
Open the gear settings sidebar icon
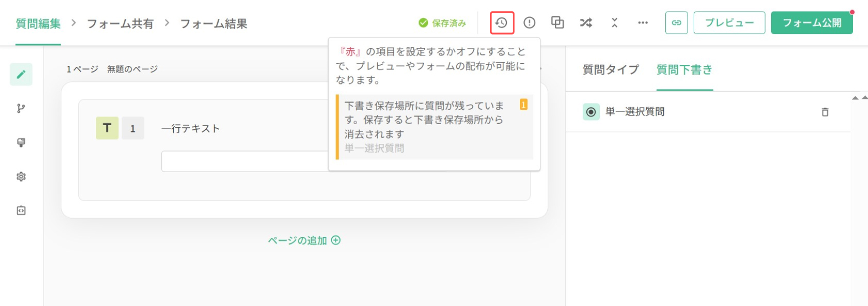tap(21, 176)
